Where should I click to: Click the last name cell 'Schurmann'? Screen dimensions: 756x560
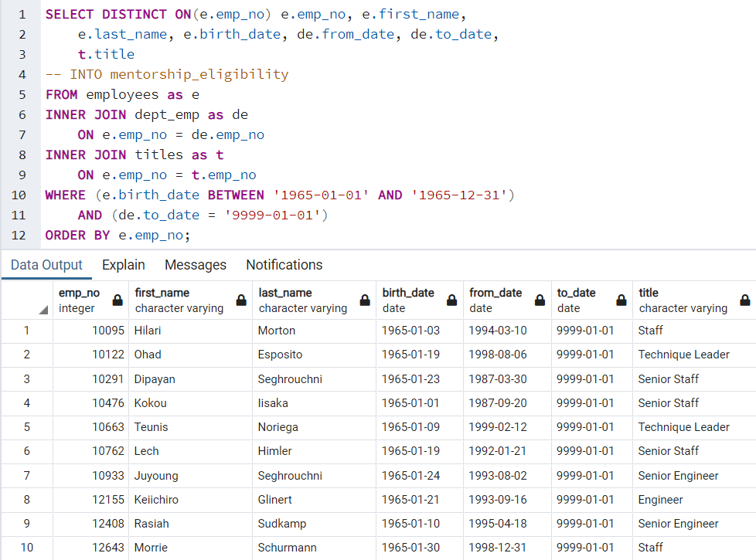315,548
